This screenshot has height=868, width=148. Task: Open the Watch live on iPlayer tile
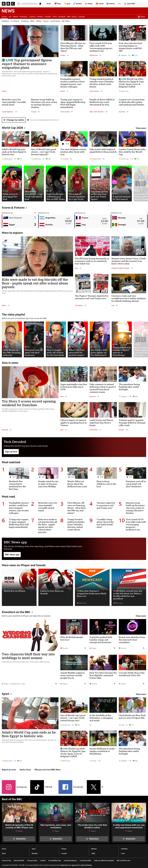point(19,587)
